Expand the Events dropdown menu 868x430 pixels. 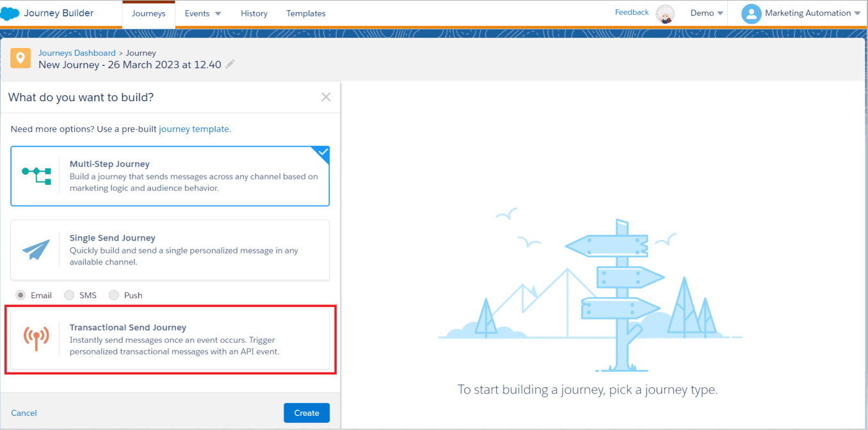click(203, 13)
